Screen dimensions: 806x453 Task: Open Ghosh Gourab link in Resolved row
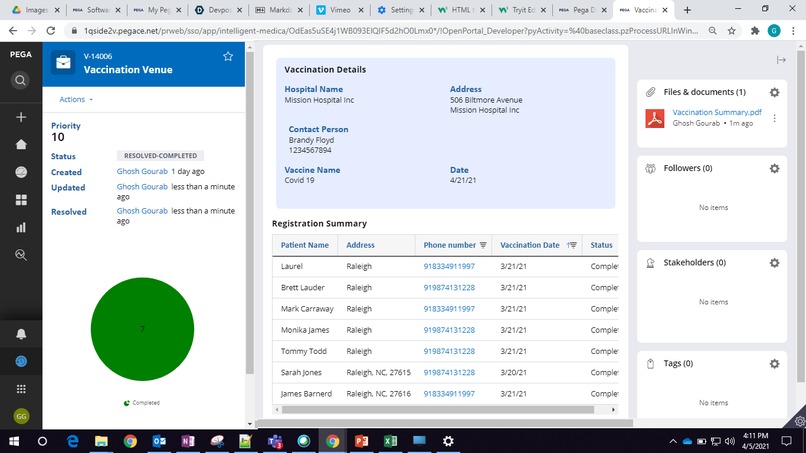142,211
